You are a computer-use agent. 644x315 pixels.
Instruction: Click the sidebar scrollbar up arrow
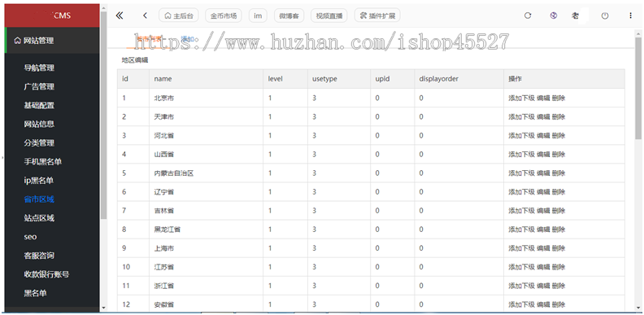coord(103,7)
